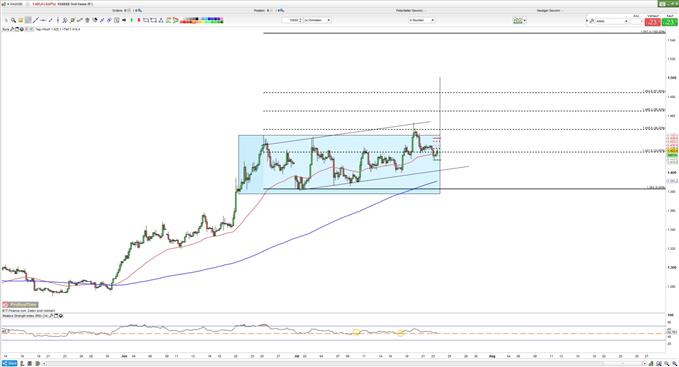
Task: Open the dropdown in toolbar center
Action: 421,20
